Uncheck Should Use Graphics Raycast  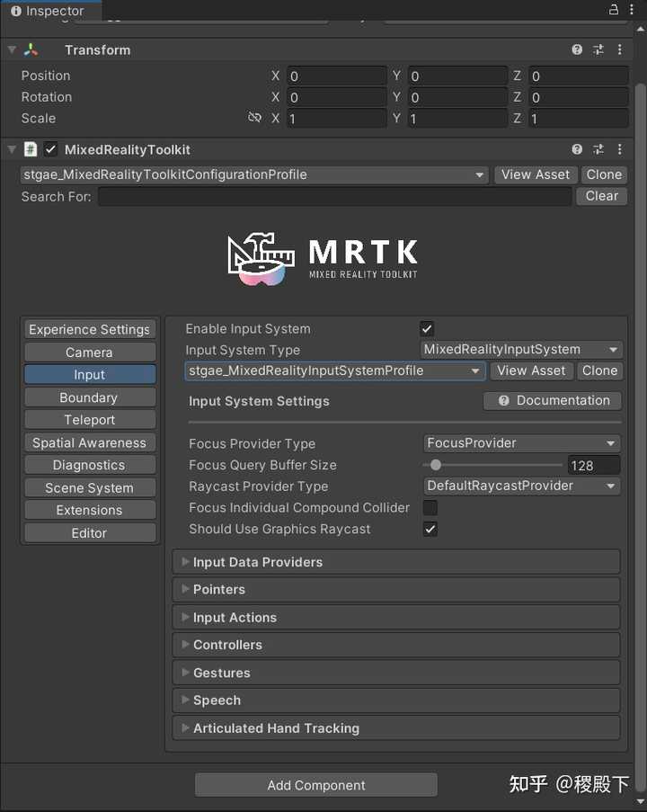point(430,529)
